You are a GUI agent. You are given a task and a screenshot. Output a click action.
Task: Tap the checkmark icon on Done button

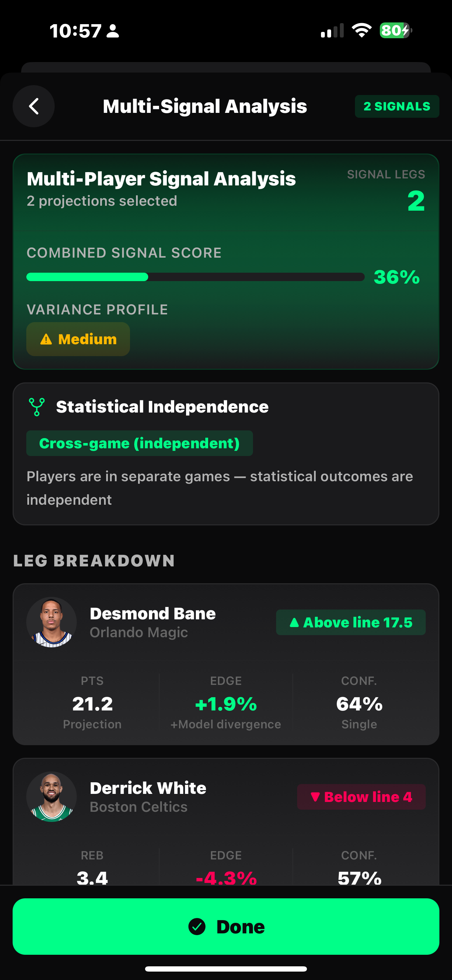(197, 926)
